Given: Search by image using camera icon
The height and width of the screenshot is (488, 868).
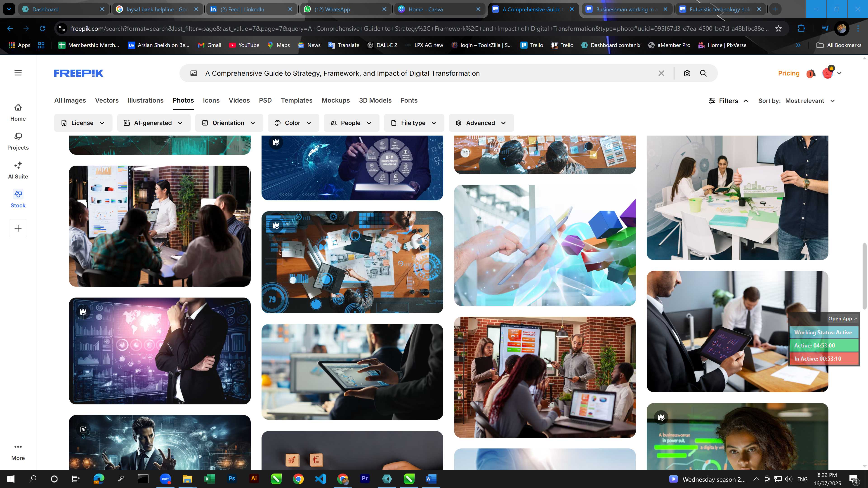Looking at the screenshot, I should point(687,73).
